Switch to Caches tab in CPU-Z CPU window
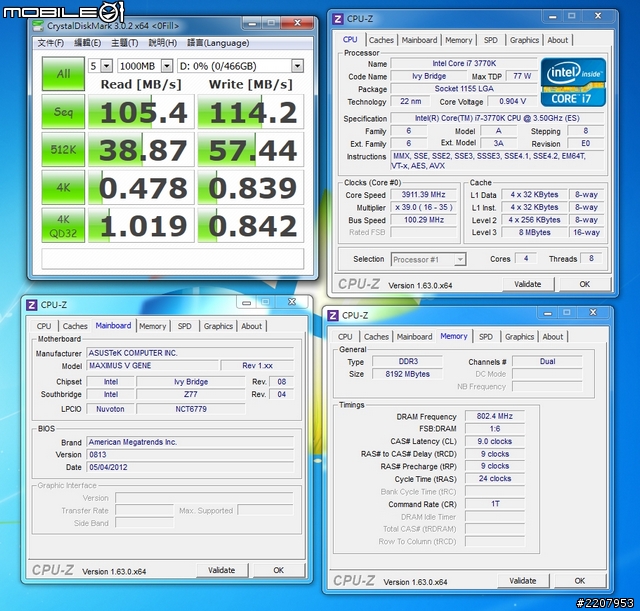Viewport: 640px width, 611px height. click(381, 40)
